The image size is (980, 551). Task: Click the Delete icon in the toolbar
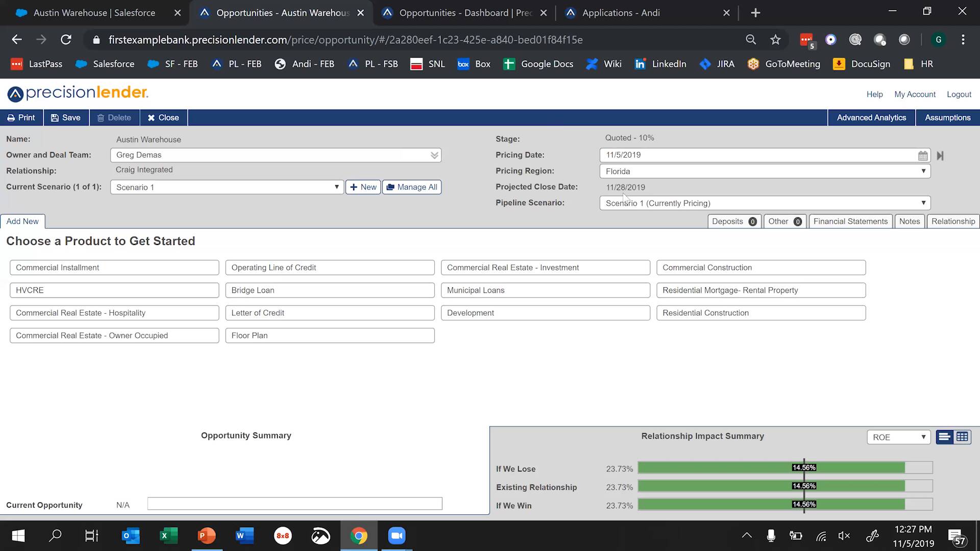[101, 117]
